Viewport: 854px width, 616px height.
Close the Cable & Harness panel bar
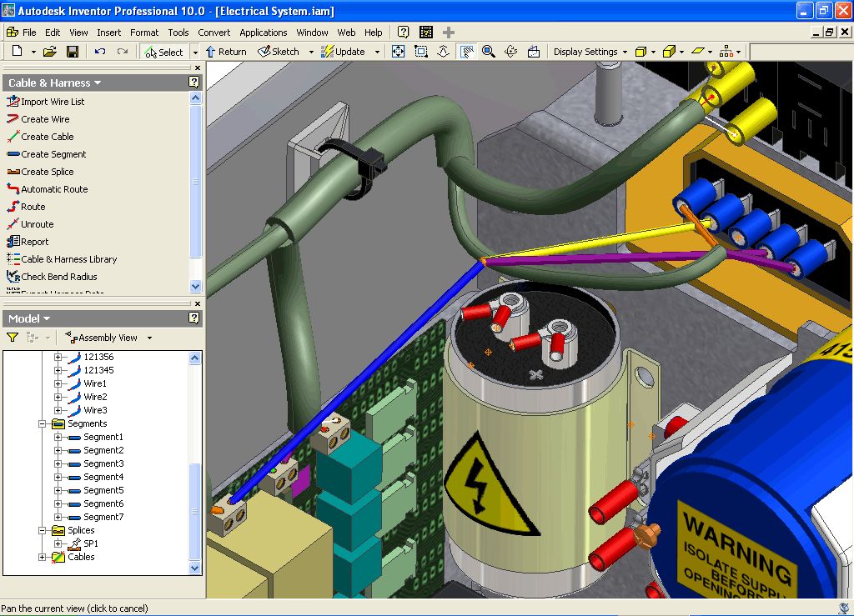[197, 68]
